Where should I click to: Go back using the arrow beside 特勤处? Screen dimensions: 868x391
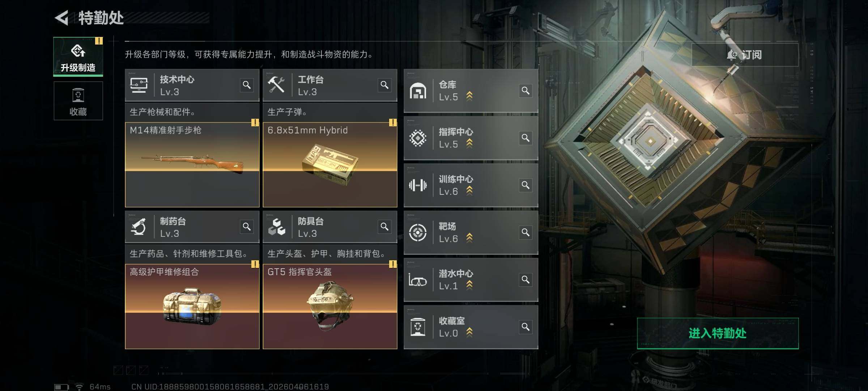62,18
